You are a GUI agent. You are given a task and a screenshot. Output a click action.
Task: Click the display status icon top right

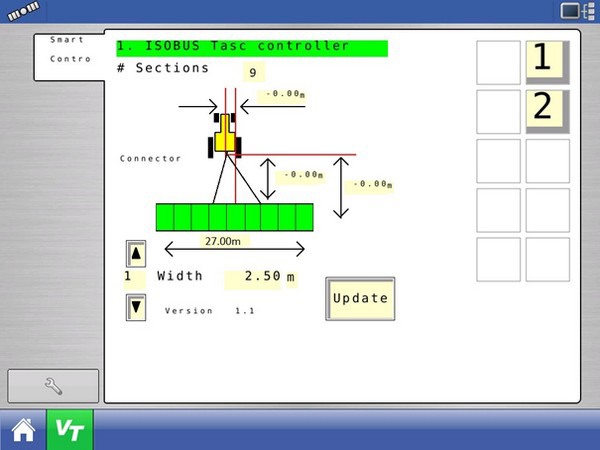coord(572,10)
